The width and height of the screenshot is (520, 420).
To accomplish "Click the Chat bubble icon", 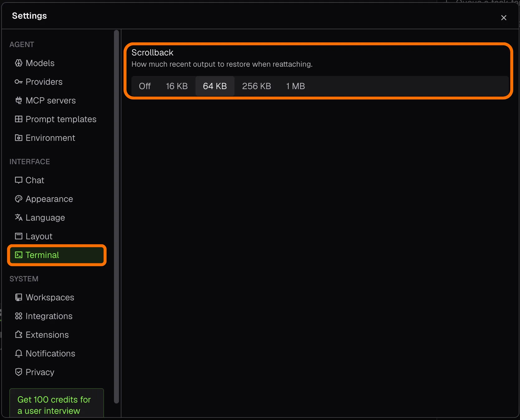I will coord(19,180).
